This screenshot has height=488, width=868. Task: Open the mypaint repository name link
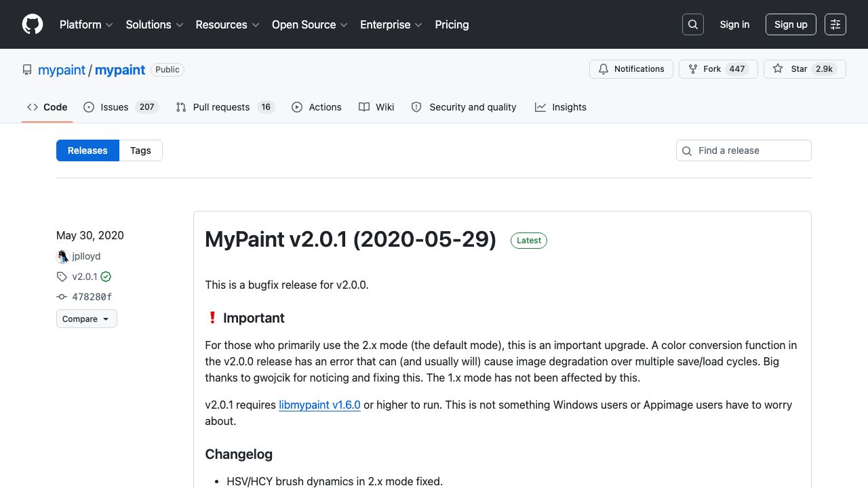point(120,70)
